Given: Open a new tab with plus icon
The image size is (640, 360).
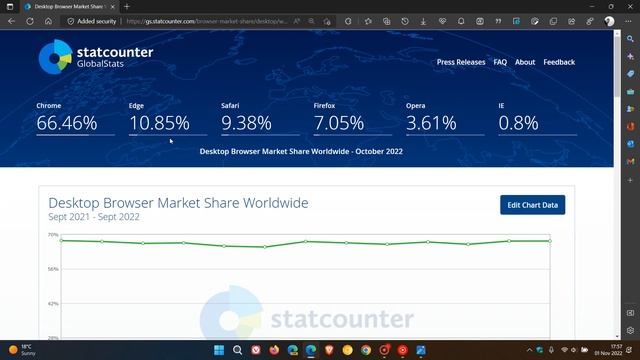Looking at the screenshot, I should 127,7.
